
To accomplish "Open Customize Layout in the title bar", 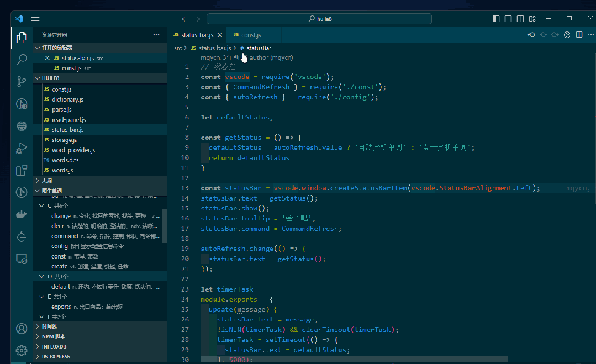I will (532, 19).
